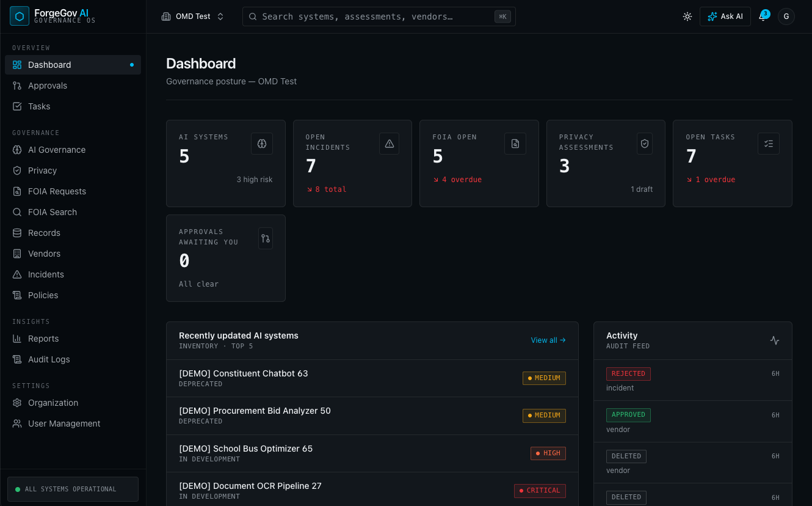Click the Activity pulse icon in audit feed
812x506 pixels.
(775, 340)
